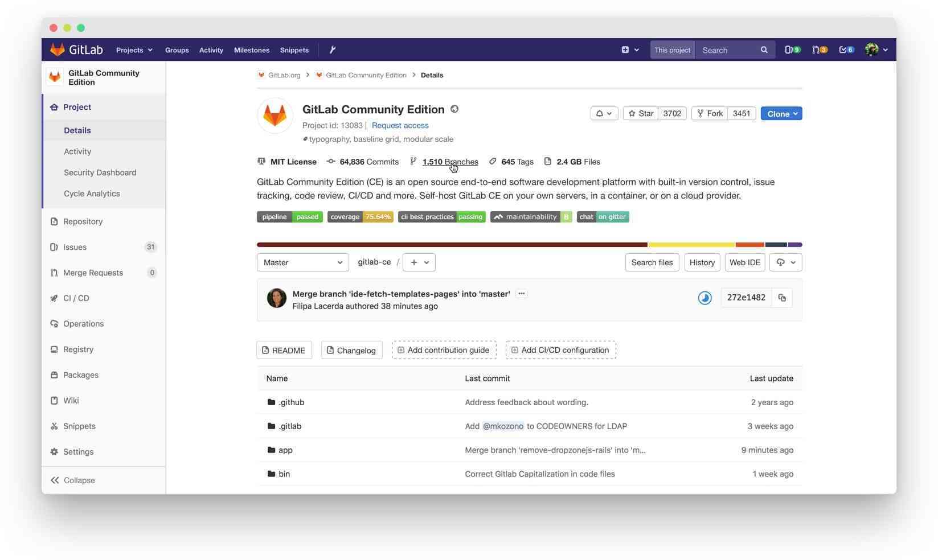Screen dimensions: 938x560
Task: Open the new file plus dropdown
Action: [x=419, y=262]
